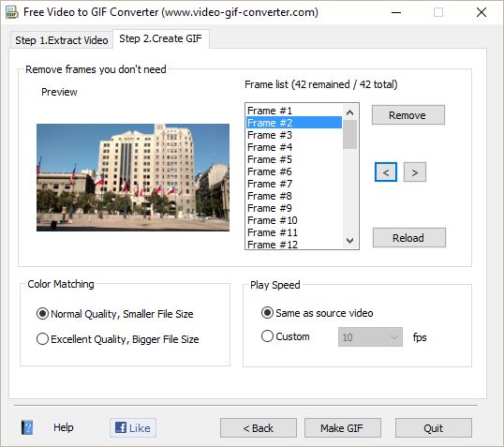The width and height of the screenshot is (504, 447).
Task: Select highlighted Frame #2 in list
Action: point(294,123)
